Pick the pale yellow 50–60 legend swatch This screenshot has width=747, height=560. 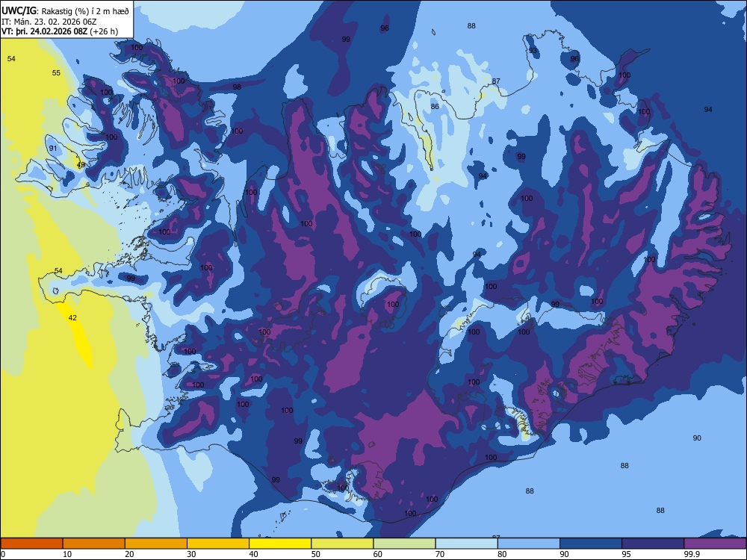coord(342,544)
